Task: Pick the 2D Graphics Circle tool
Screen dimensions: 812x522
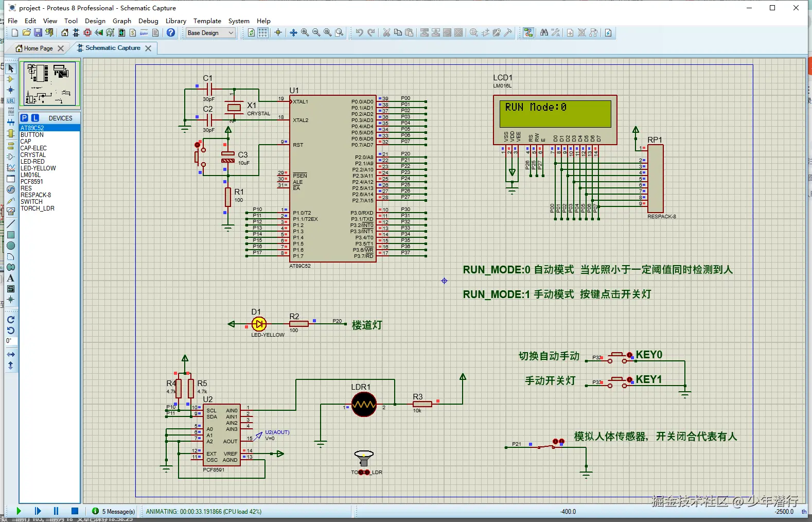Action: [10, 246]
